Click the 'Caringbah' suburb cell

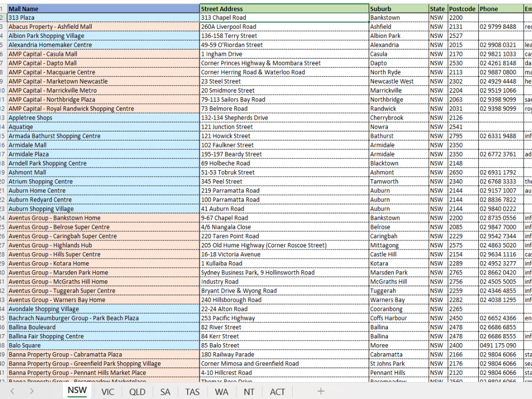(x=398, y=236)
